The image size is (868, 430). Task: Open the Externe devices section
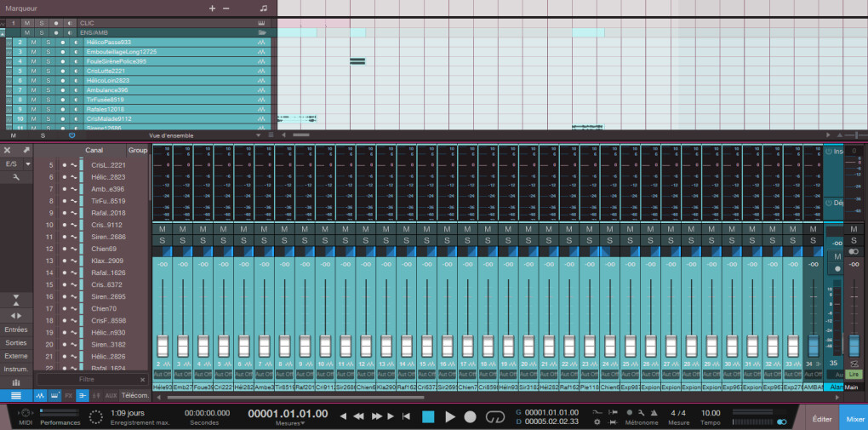tap(16, 356)
